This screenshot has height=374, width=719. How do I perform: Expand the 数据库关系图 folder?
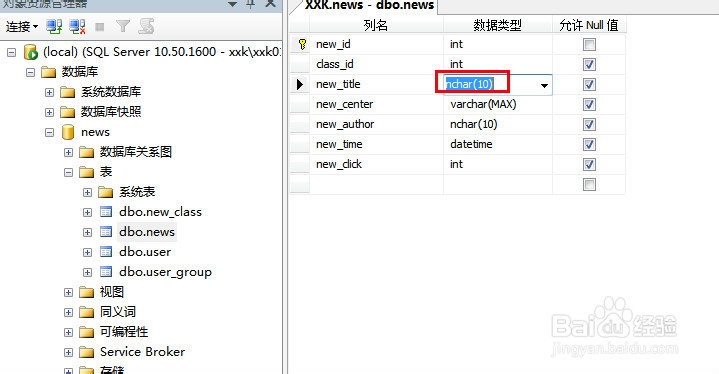[68, 152]
